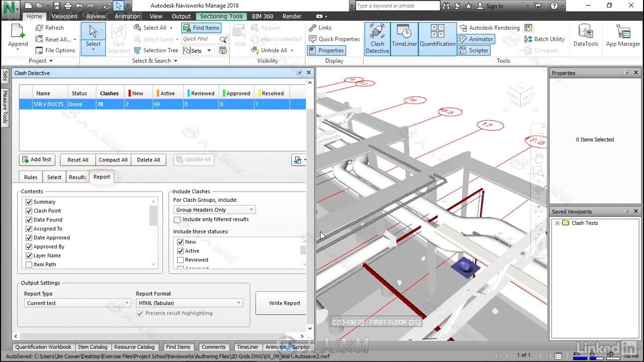Click the Delete All button
This screenshot has height=362, width=644.
click(148, 160)
